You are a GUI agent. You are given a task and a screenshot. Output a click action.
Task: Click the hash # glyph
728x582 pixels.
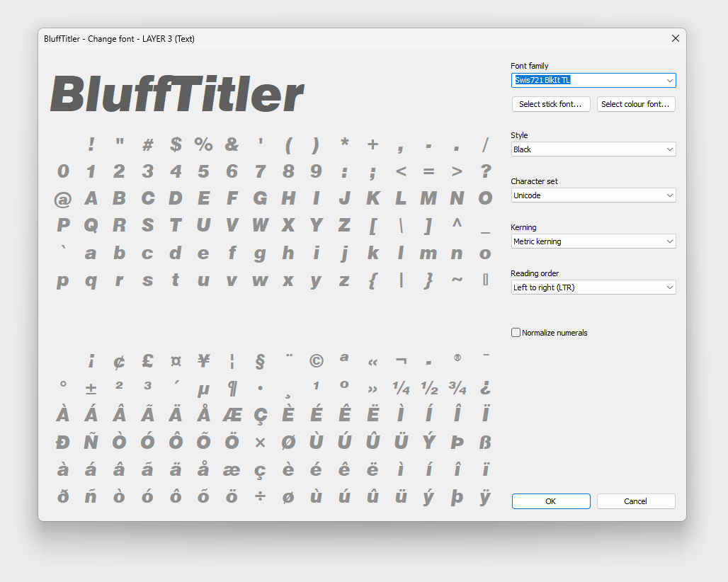pyautogui.click(x=147, y=145)
